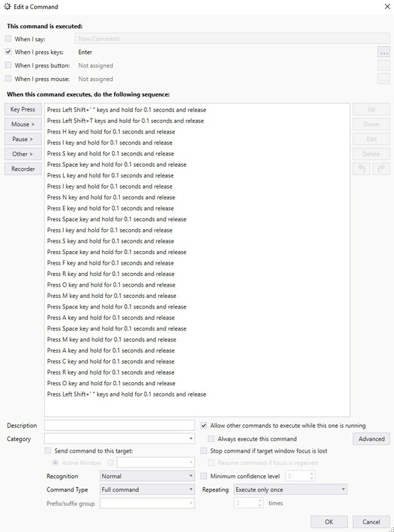Click into the Description field

coord(119,425)
